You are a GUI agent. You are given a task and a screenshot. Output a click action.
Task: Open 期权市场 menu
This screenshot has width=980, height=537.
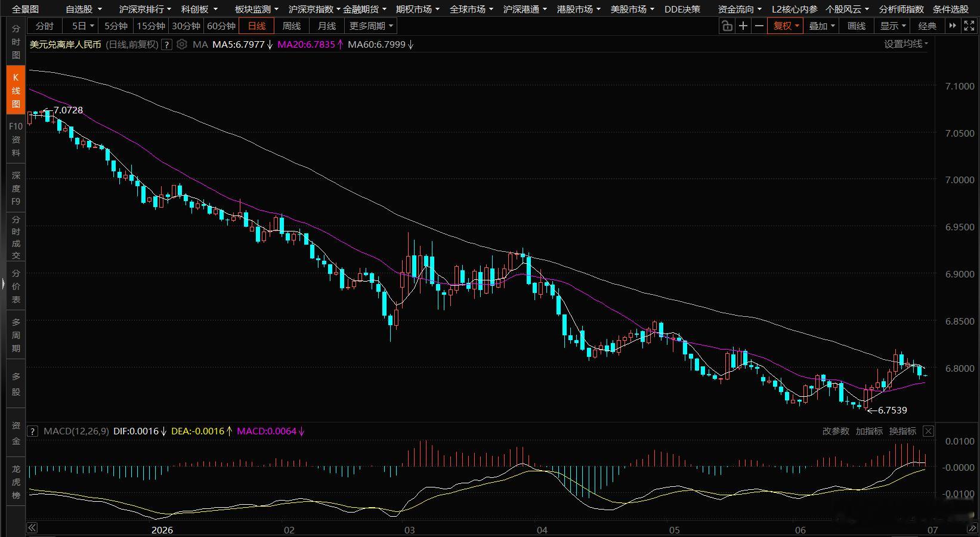pyautogui.click(x=418, y=9)
